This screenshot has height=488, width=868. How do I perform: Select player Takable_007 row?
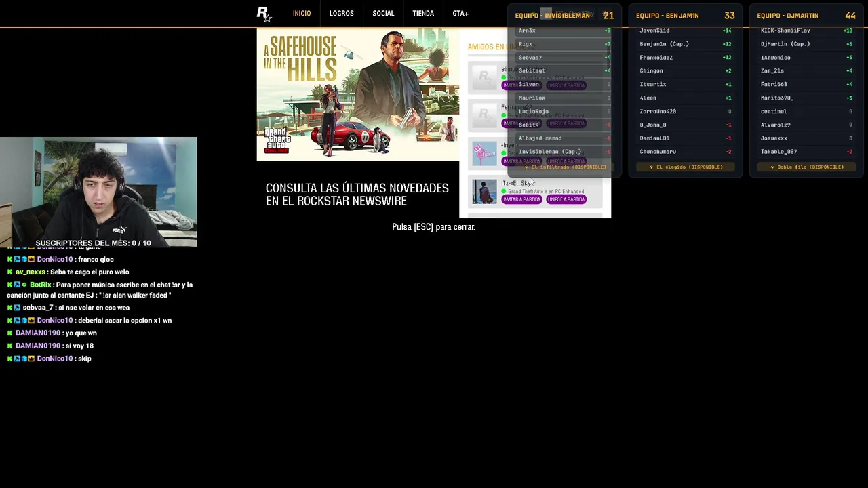tap(807, 152)
